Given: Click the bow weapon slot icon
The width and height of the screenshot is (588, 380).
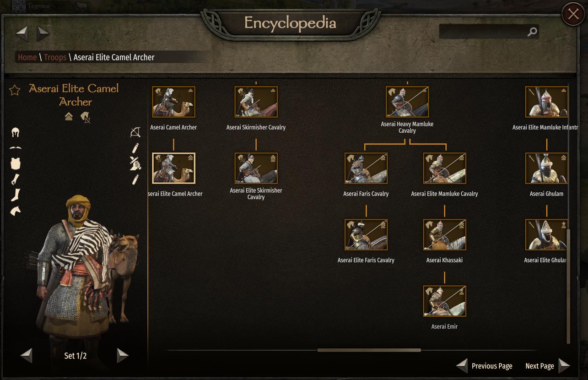Looking at the screenshot, I should pos(135,132).
